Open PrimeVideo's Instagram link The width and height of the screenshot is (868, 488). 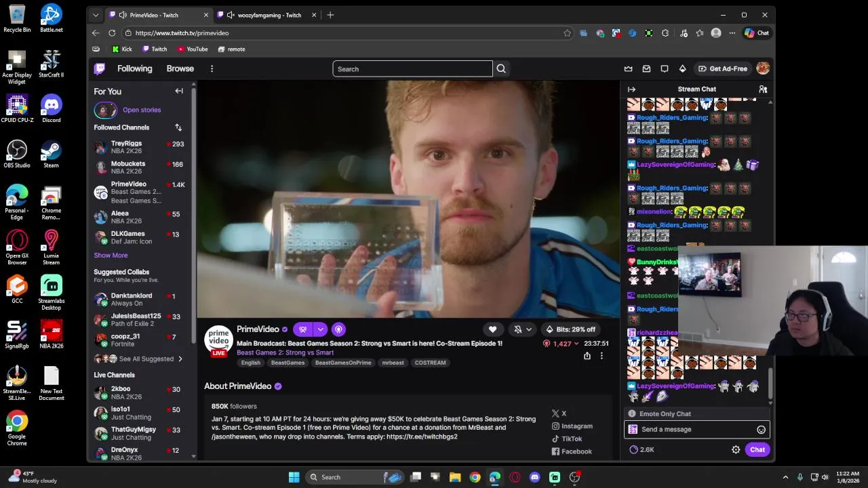572,426
